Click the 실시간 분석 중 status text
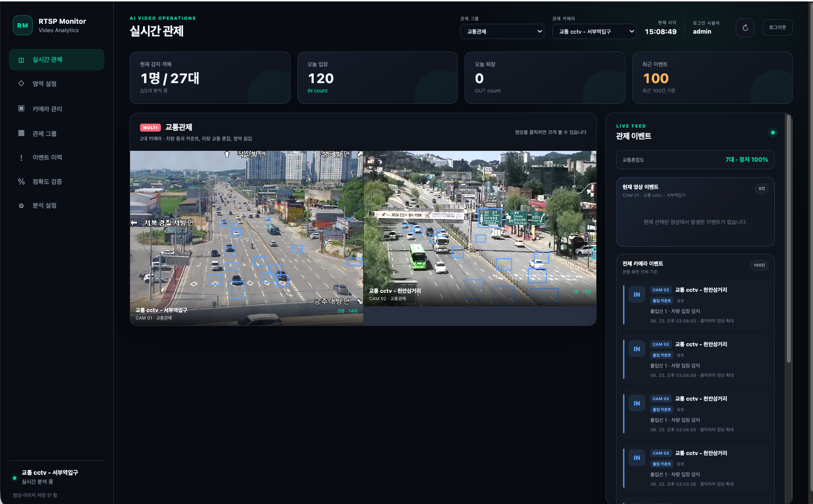 click(37, 482)
